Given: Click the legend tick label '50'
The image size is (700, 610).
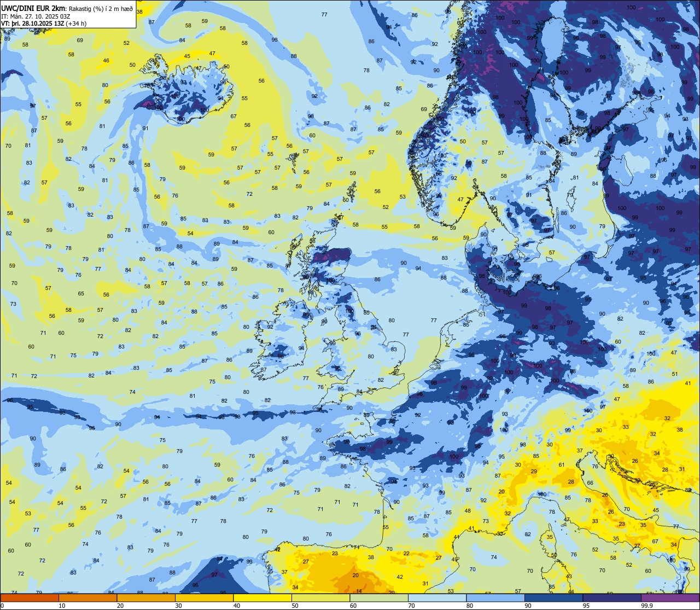Looking at the screenshot, I should click(295, 606).
